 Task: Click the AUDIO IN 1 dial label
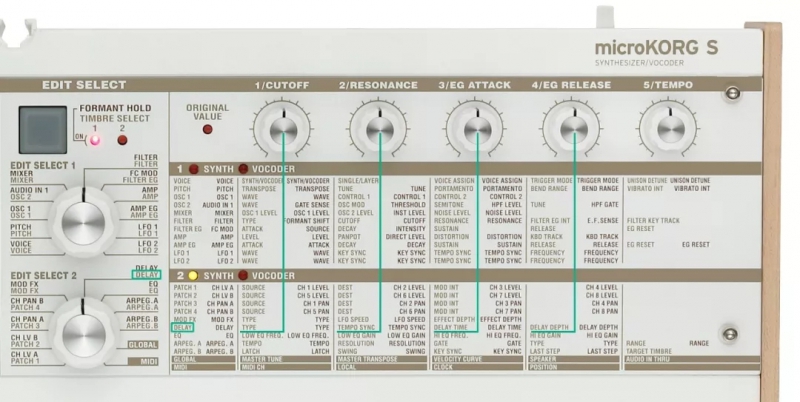[x=30, y=190]
